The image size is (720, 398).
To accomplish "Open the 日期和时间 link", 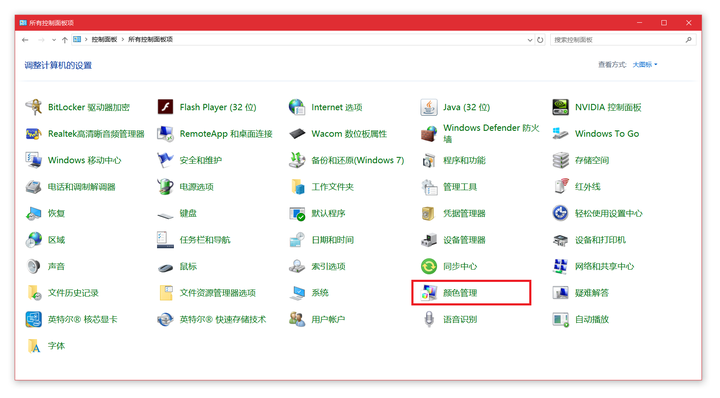I will click(332, 240).
